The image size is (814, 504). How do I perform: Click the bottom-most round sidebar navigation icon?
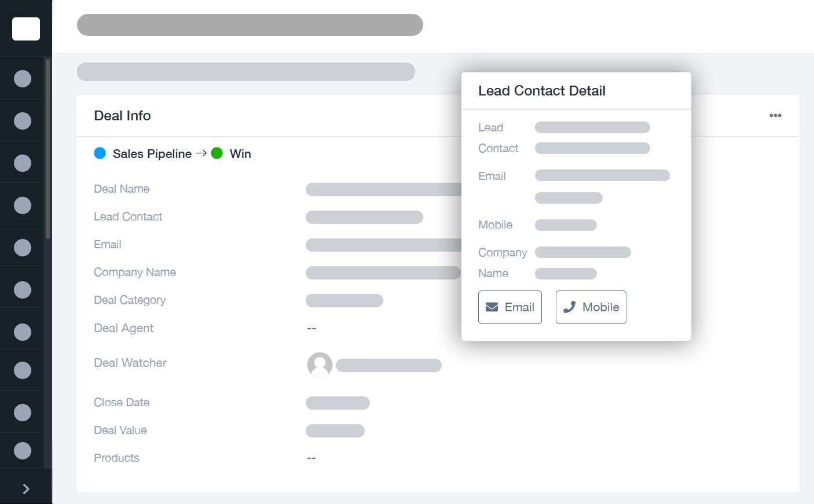click(23, 450)
